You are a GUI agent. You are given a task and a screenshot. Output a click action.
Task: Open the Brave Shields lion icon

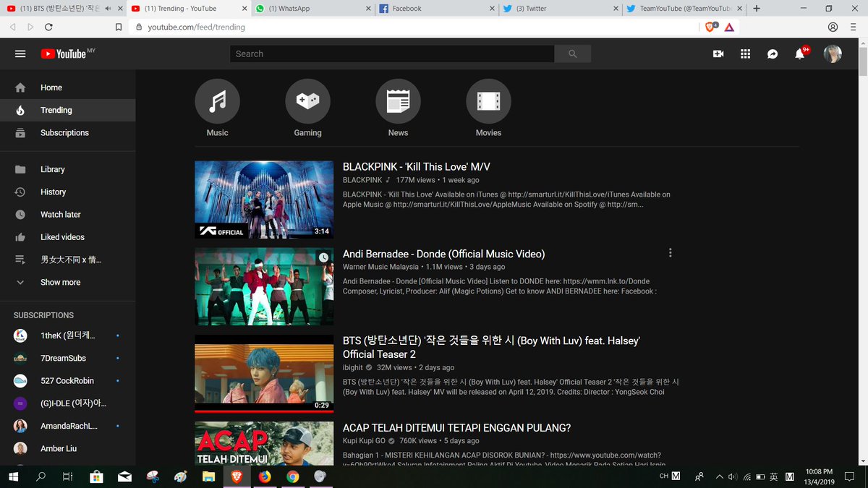(710, 27)
